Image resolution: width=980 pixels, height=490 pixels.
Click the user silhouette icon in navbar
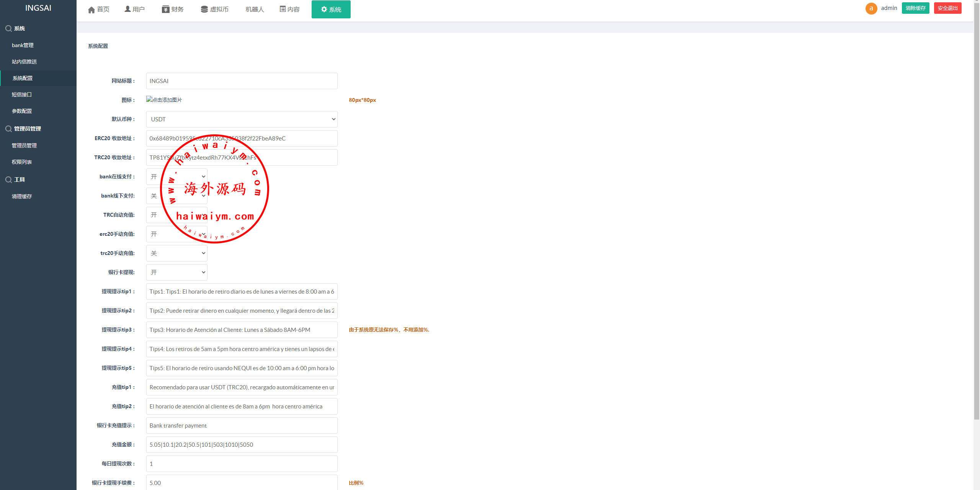[x=127, y=9]
